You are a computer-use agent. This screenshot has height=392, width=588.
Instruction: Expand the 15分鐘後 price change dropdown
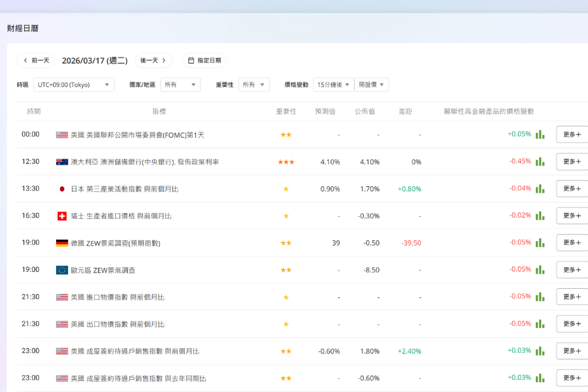tap(333, 85)
